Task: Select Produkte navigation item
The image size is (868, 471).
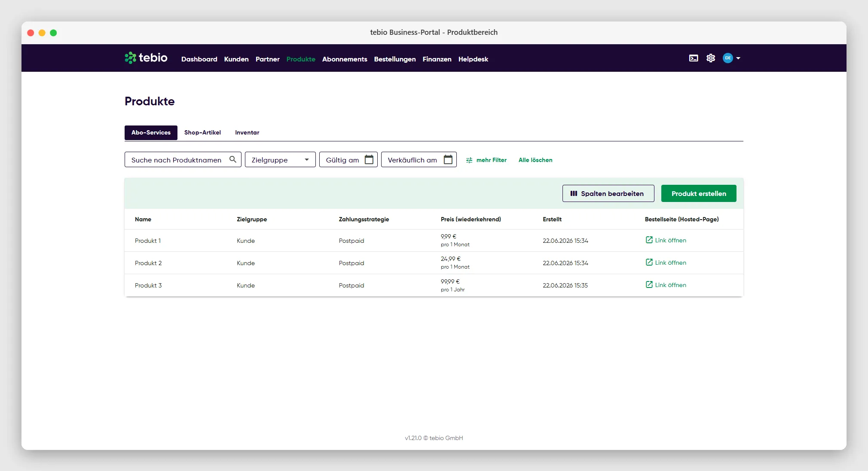Action: (301, 59)
